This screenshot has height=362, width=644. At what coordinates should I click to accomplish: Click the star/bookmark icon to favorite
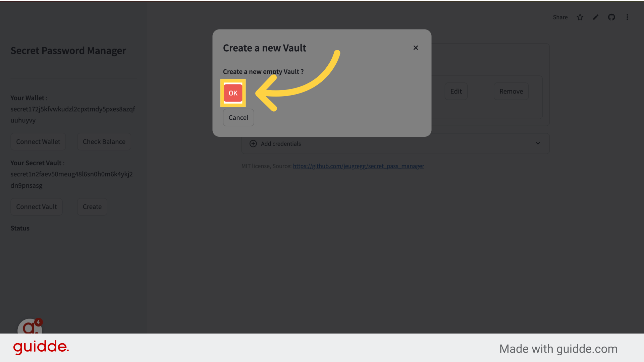click(580, 17)
